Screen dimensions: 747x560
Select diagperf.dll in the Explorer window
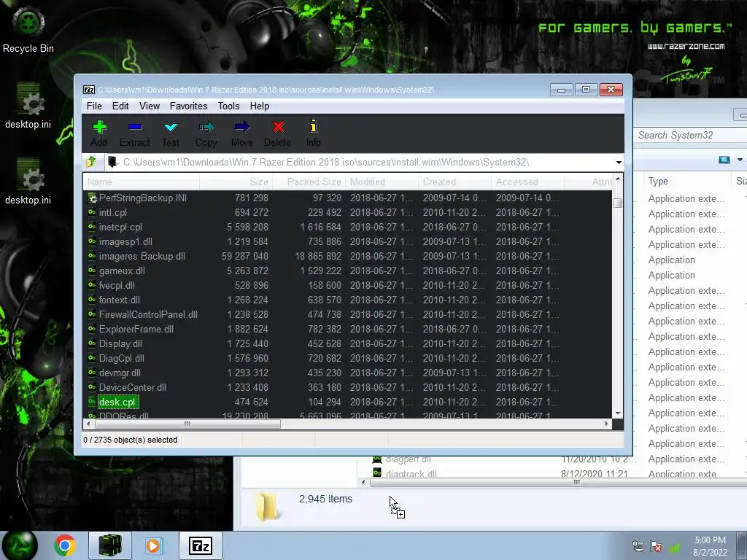point(409,459)
